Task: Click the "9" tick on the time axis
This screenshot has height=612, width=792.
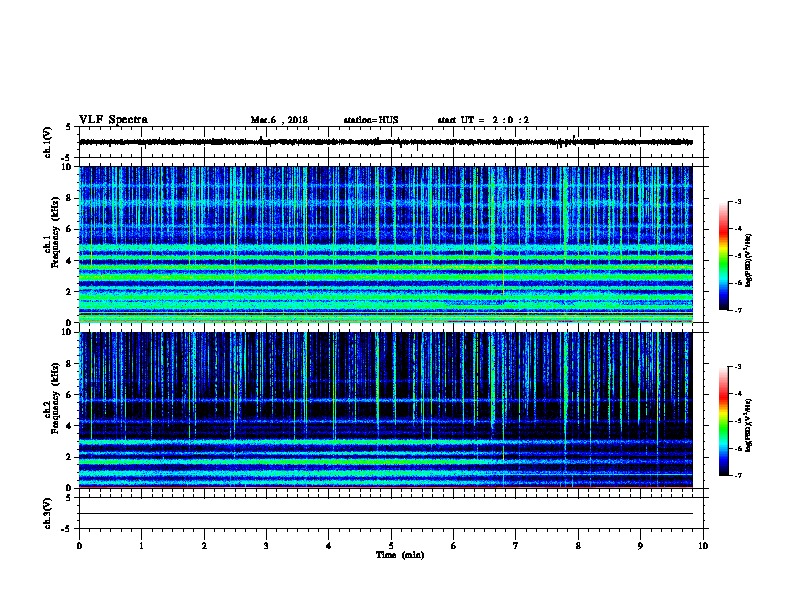Action: click(x=640, y=545)
